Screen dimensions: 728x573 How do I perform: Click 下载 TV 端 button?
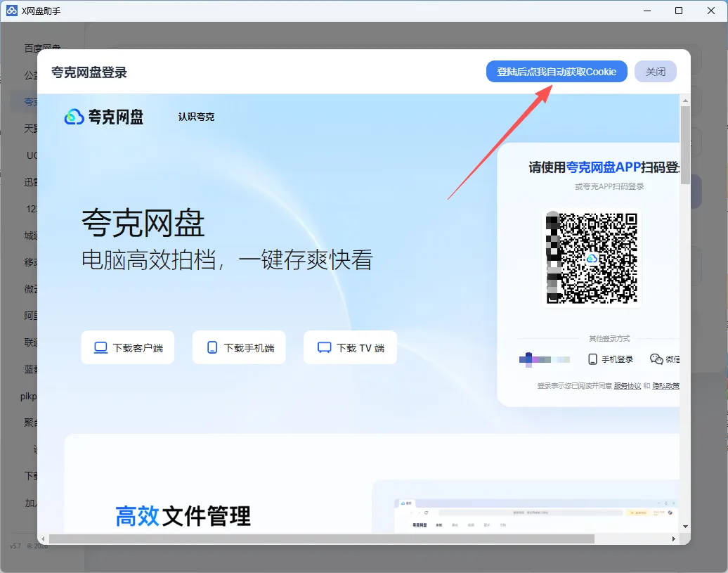pyautogui.click(x=350, y=347)
